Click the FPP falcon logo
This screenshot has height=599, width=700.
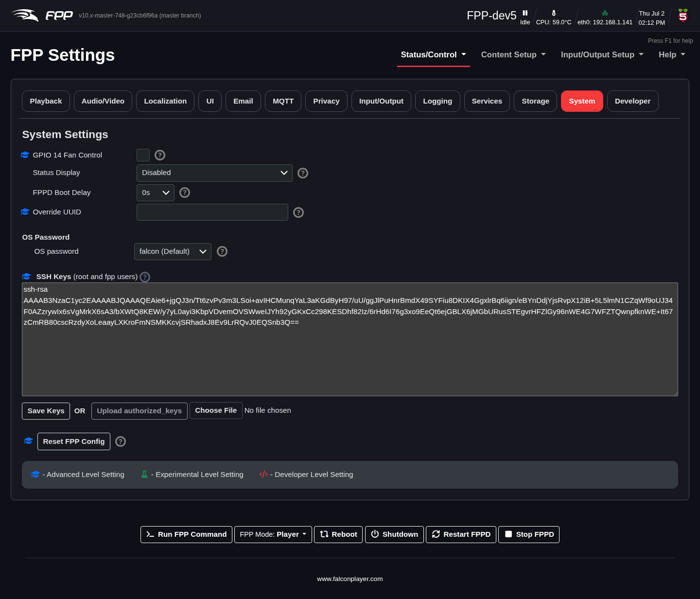42,16
